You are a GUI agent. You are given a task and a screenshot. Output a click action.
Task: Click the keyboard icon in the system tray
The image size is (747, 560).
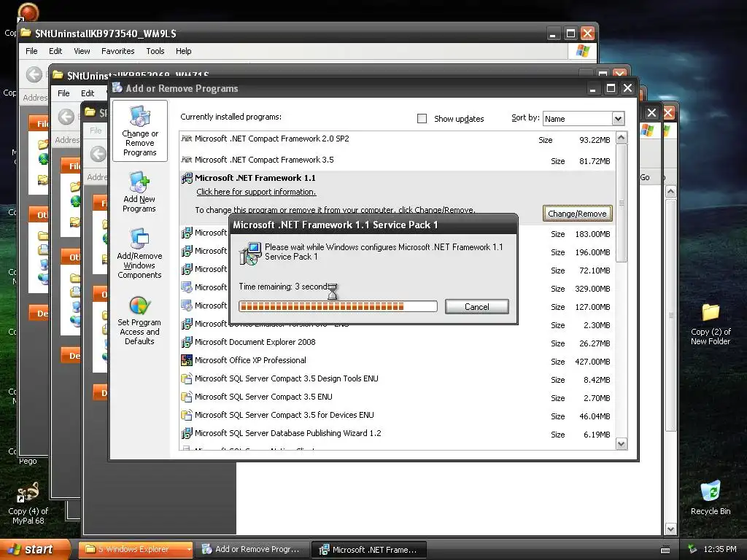[665, 550]
